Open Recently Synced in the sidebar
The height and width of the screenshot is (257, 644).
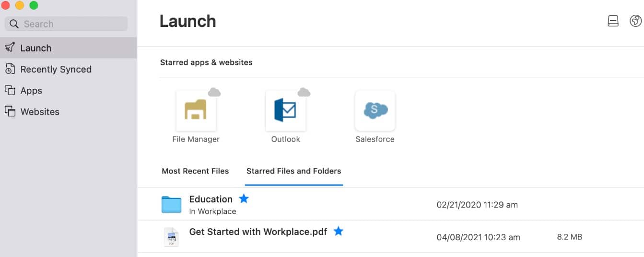pyautogui.click(x=56, y=69)
